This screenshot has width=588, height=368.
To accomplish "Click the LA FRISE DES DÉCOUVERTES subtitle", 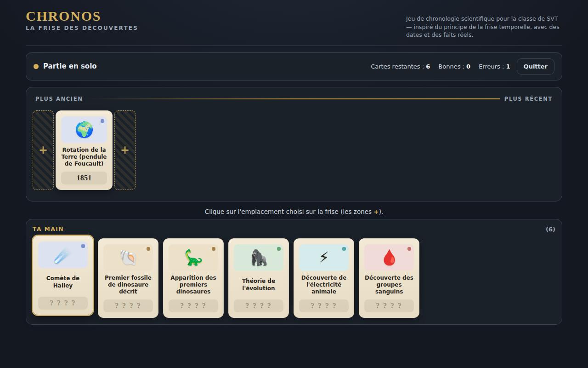I will pos(82,28).
